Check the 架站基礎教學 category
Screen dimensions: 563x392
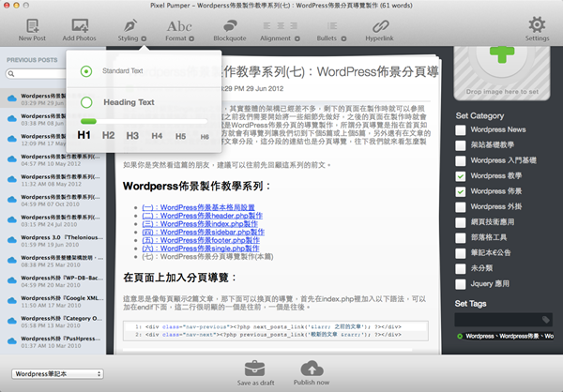click(x=461, y=145)
